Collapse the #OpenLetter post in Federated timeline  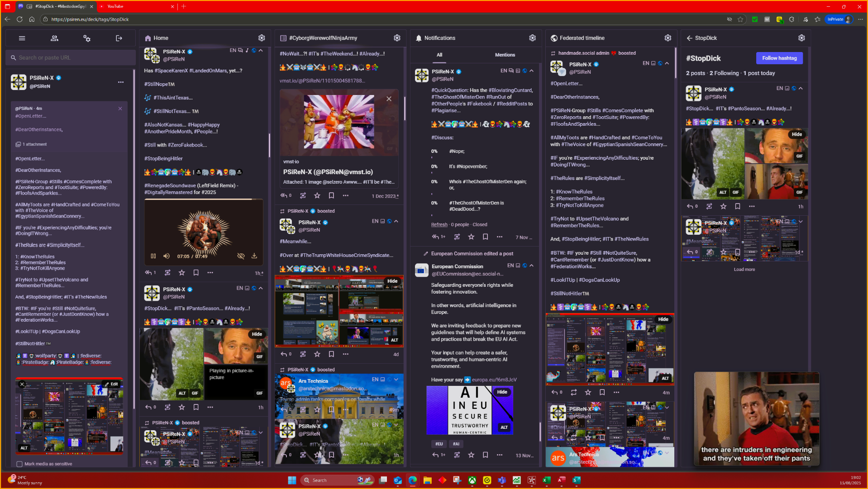667,63
